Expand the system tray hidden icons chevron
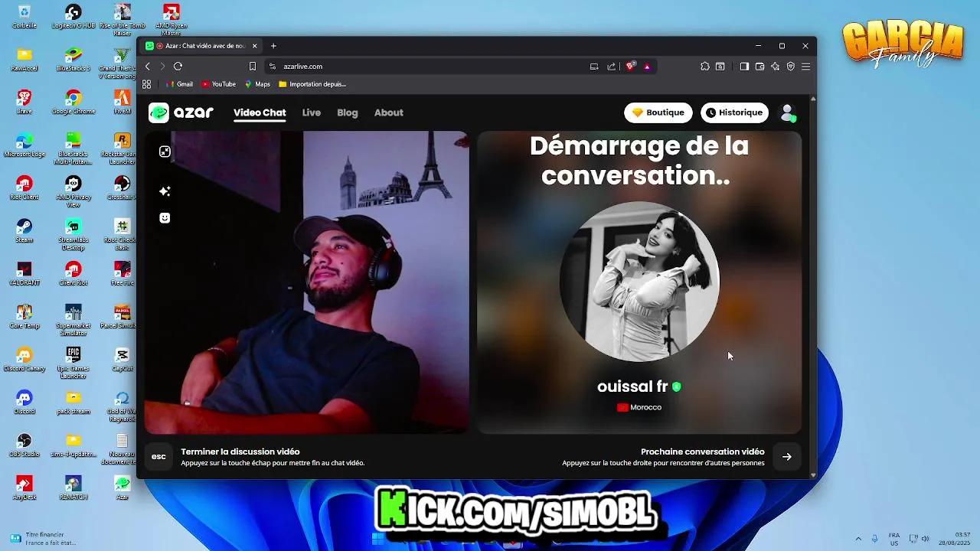 (858, 539)
